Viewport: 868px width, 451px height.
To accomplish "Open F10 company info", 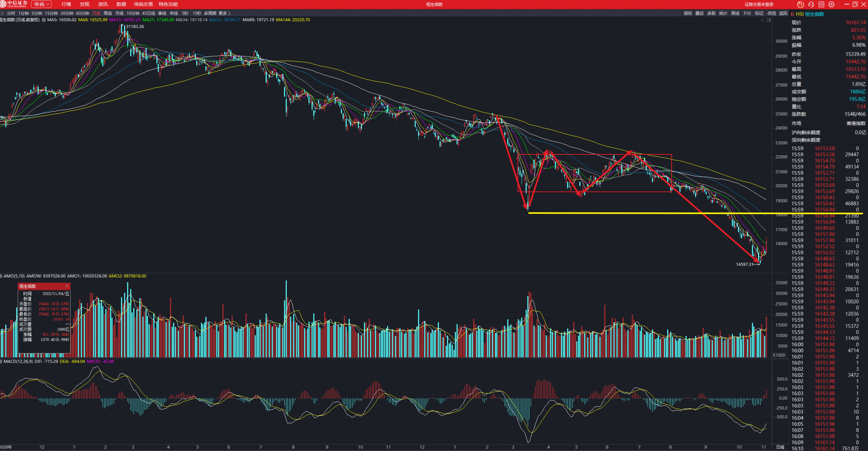I will [x=747, y=13].
